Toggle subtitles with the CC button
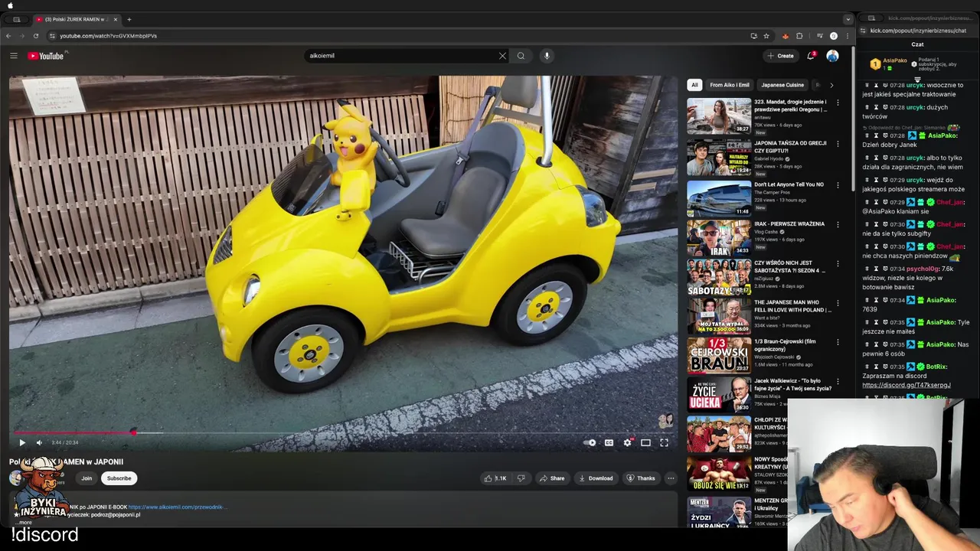Image resolution: width=980 pixels, height=551 pixels. click(609, 442)
